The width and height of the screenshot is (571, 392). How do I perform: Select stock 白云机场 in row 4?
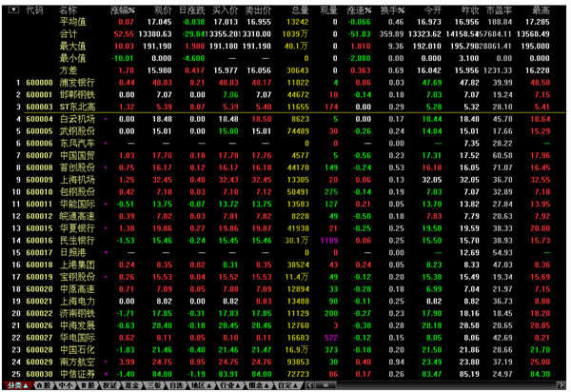click(77, 119)
